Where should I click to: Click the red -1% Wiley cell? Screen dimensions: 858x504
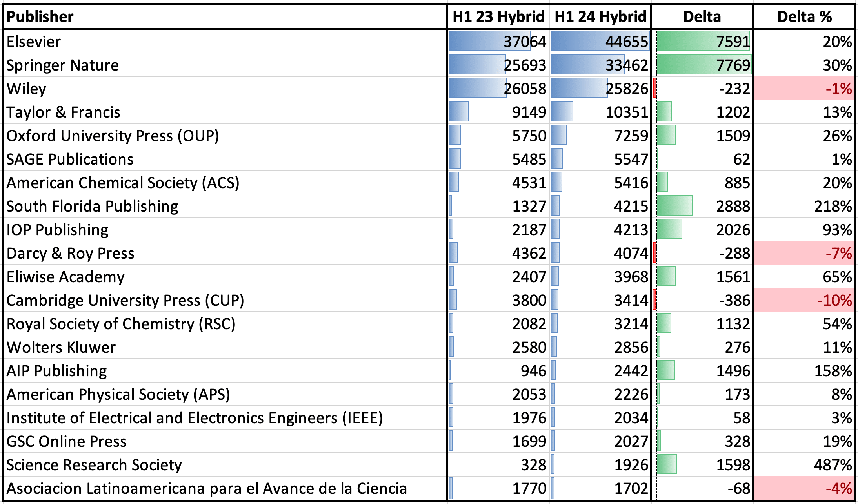tap(804, 88)
